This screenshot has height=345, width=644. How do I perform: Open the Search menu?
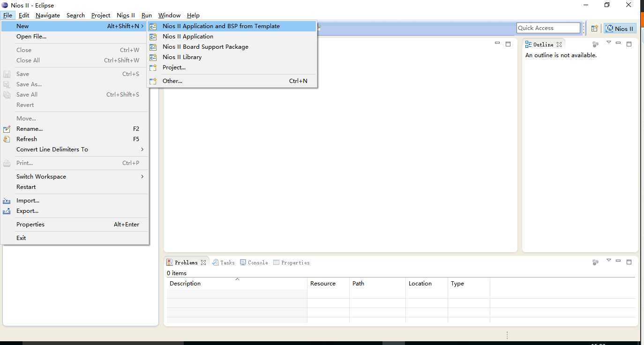(x=75, y=15)
